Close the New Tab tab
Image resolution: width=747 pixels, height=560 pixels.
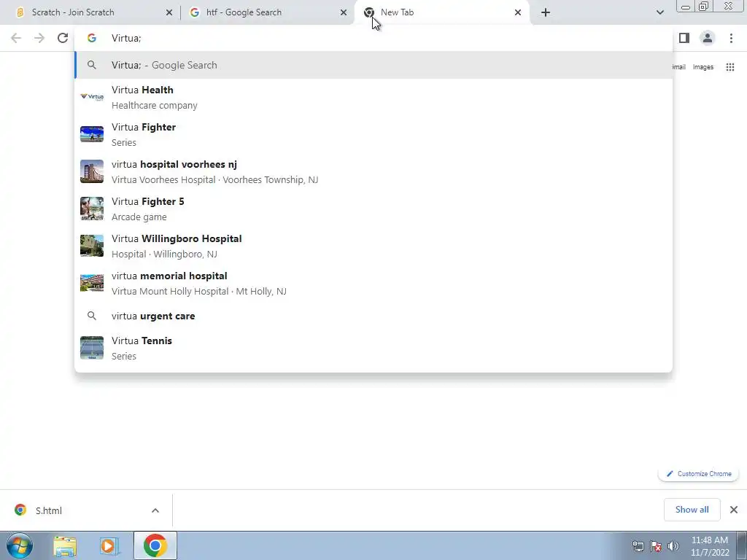(518, 12)
